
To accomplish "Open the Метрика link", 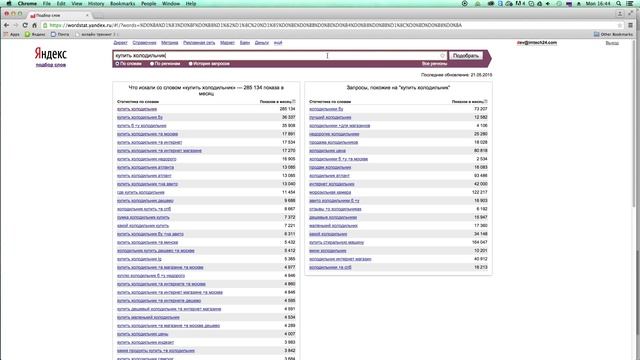I will point(169,43).
